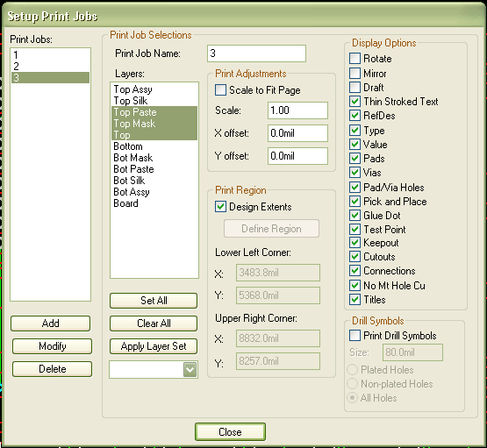Click the X offset input field
This screenshot has height=448, width=487.
point(297,133)
